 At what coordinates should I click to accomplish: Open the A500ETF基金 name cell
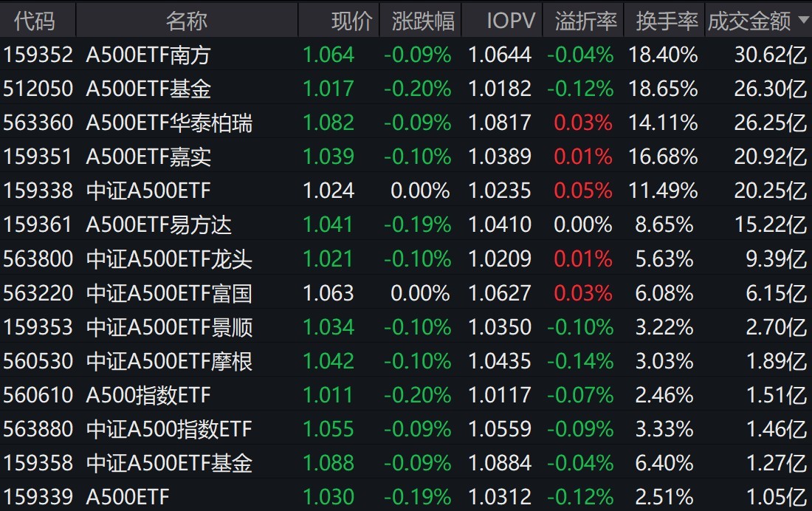[x=148, y=89]
